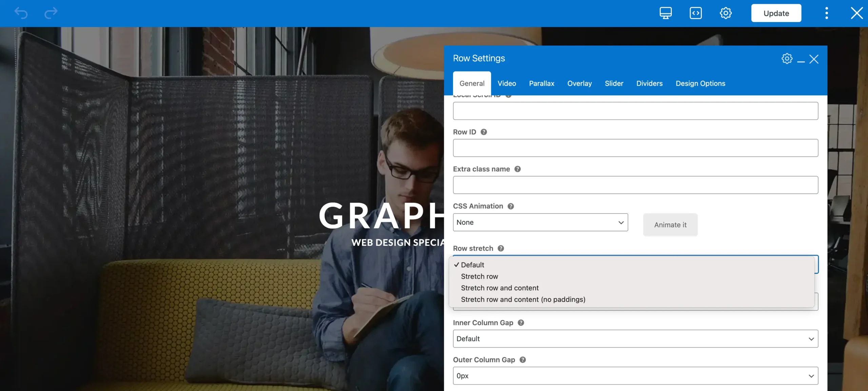Click the Update button

click(x=776, y=13)
